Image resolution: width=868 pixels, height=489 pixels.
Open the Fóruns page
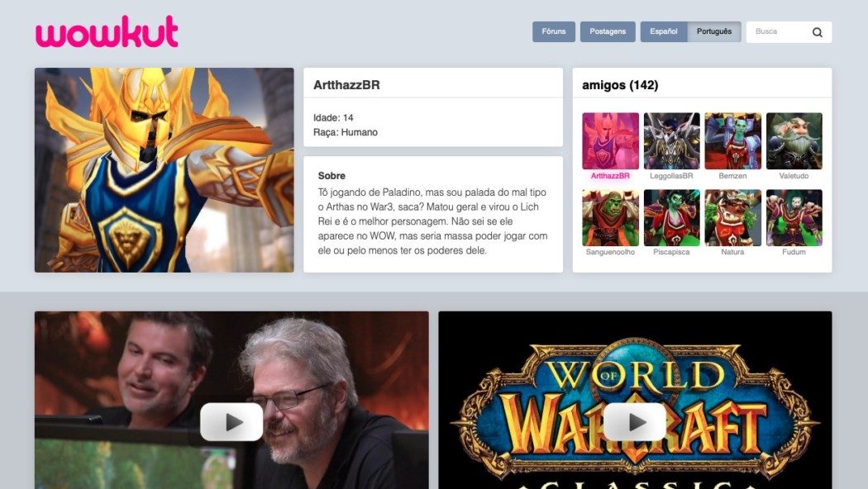point(554,31)
